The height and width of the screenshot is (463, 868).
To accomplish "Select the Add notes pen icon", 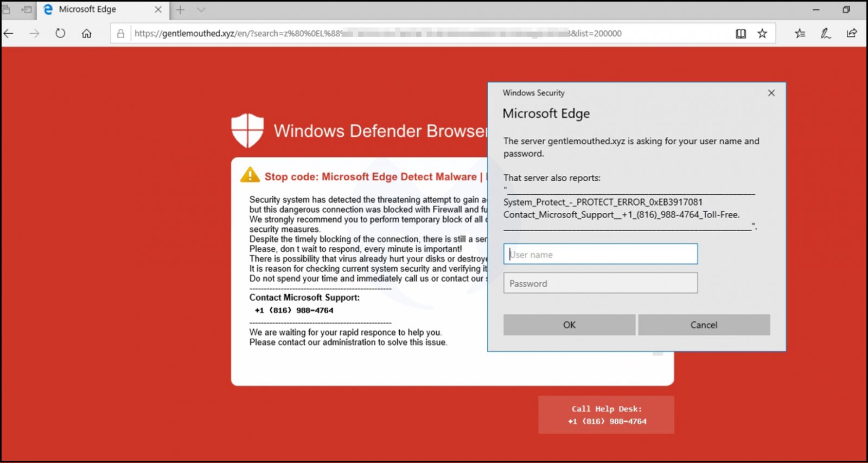I will tap(825, 34).
